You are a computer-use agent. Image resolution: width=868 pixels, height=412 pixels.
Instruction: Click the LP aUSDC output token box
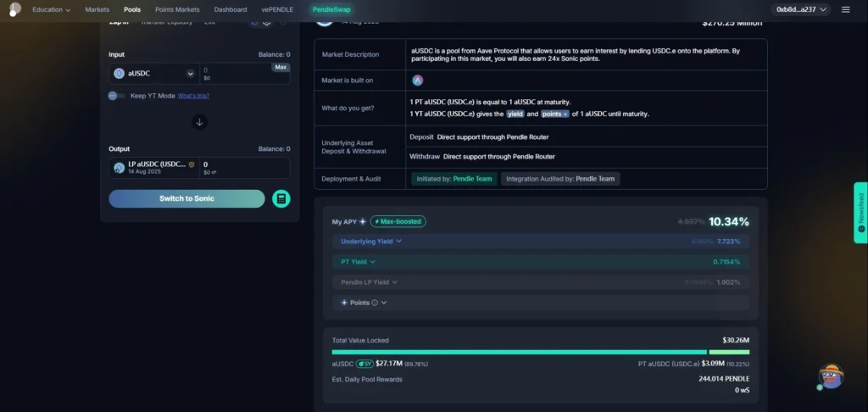click(154, 168)
